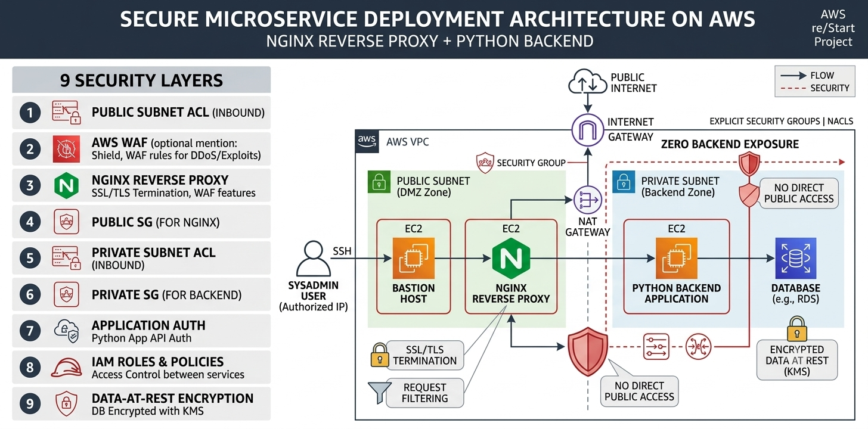Click the Public Internet cloud icon
The image size is (868, 429).
click(587, 82)
